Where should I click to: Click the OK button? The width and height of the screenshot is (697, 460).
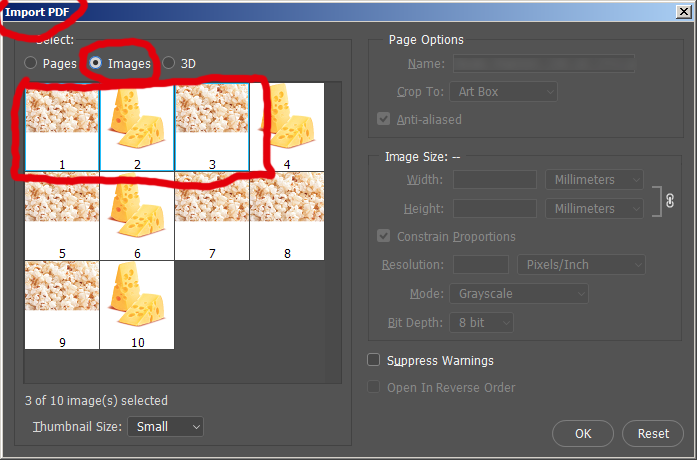coord(582,434)
